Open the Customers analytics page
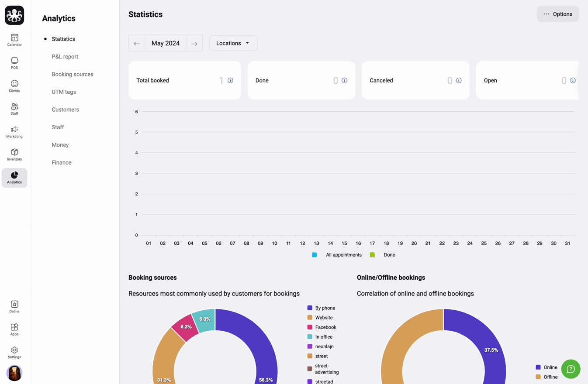Image resolution: width=588 pixels, height=384 pixels. pos(66,110)
